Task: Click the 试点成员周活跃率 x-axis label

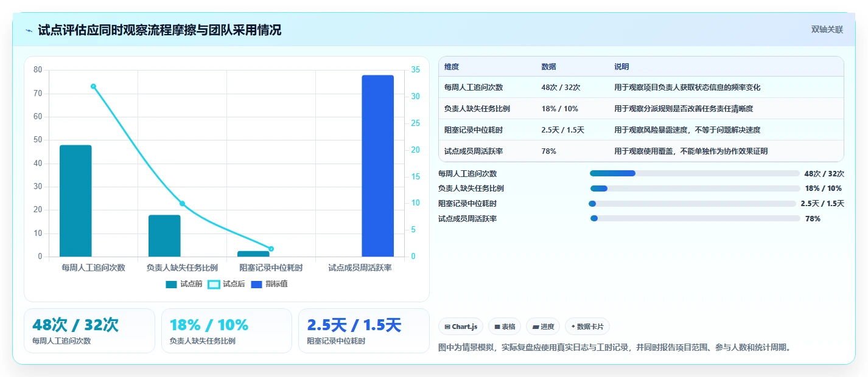Action: coord(360,268)
